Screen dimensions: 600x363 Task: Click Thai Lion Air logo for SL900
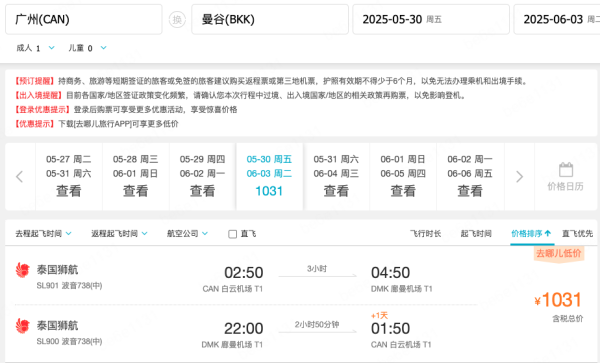pos(23,326)
